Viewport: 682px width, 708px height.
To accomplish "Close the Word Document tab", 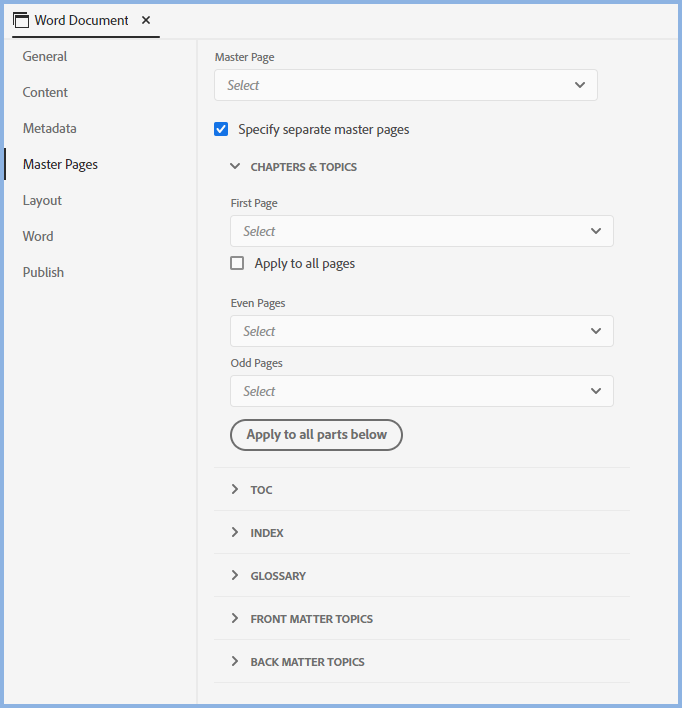I will pos(146,20).
